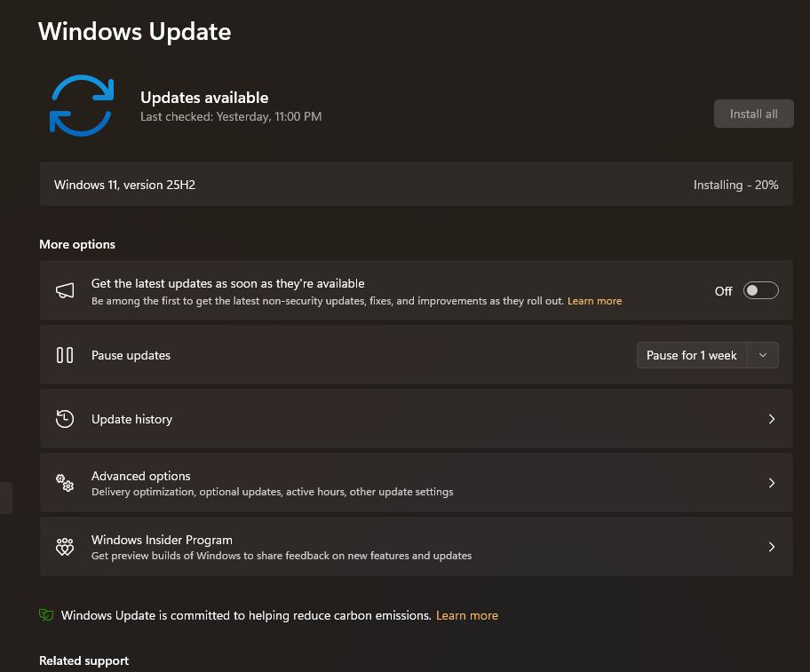Expand Update history with its chevron
Viewport: 810px width, 672px height.
click(x=771, y=419)
